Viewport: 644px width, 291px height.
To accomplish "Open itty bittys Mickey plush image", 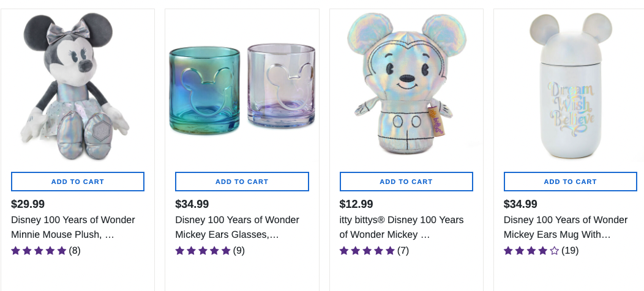I will [x=406, y=86].
